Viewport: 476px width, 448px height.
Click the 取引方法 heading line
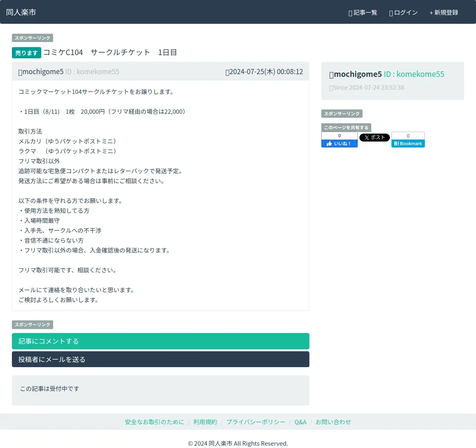point(30,131)
